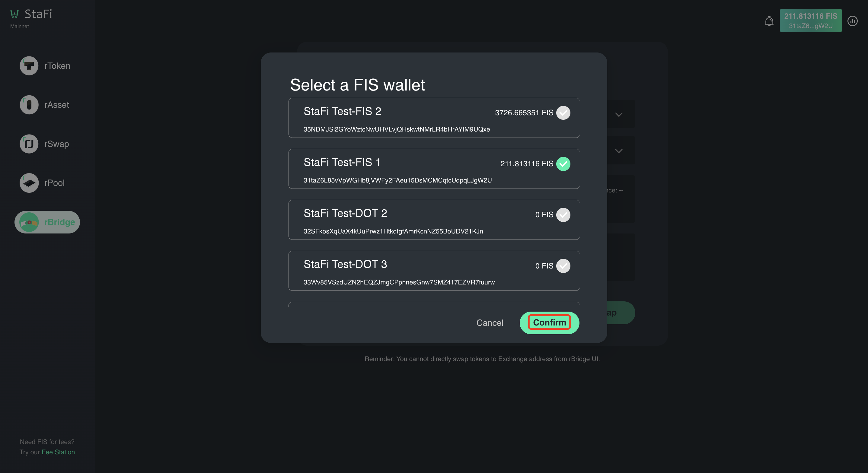
Task: Open the rSwap sidebar icon
Action: (x=29, y=144)
